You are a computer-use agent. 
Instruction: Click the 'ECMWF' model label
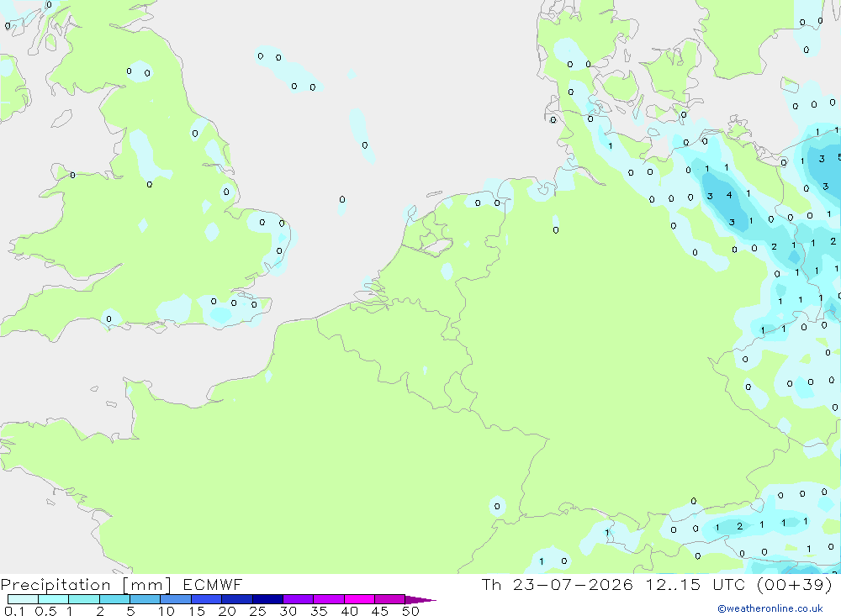[x=213, y=584]
